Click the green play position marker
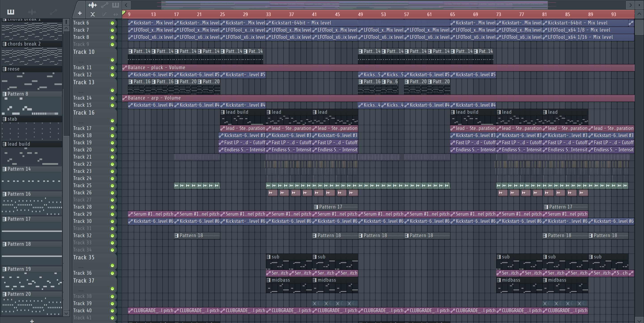The image size is (644, 323). [123, 13]
